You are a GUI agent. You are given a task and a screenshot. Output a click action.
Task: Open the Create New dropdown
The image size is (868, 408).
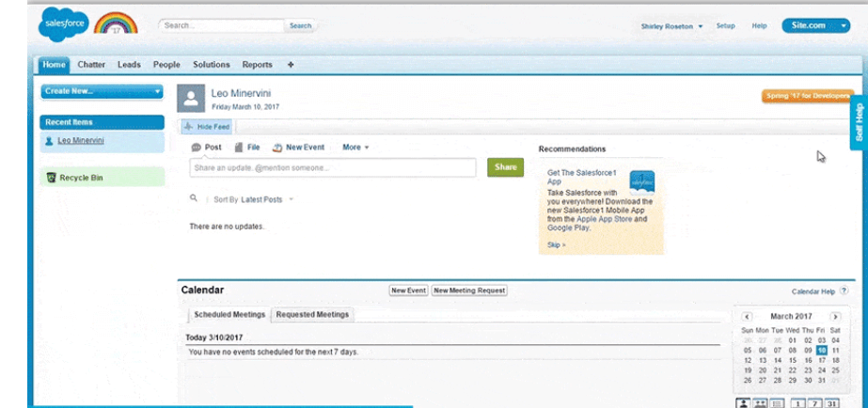click(x=102, y=91)
